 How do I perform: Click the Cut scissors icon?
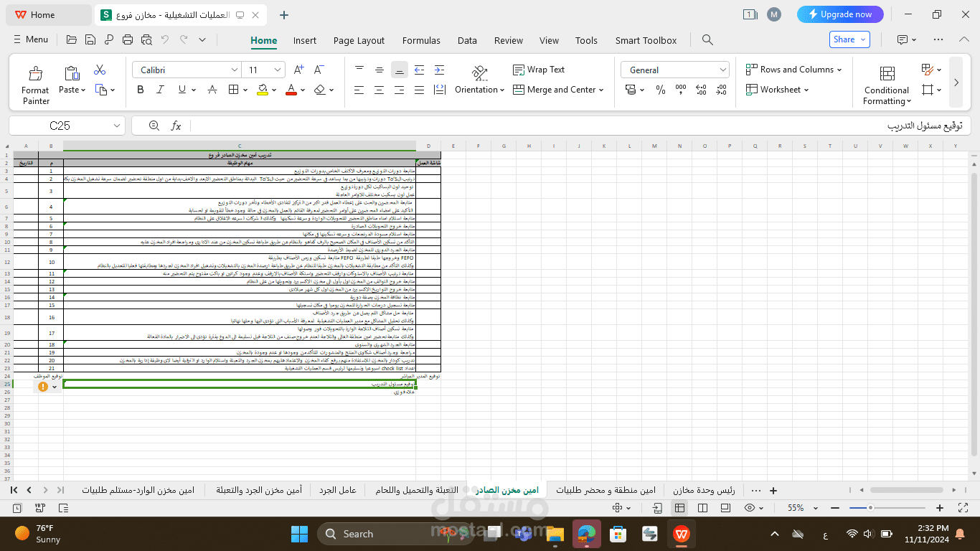100,70
